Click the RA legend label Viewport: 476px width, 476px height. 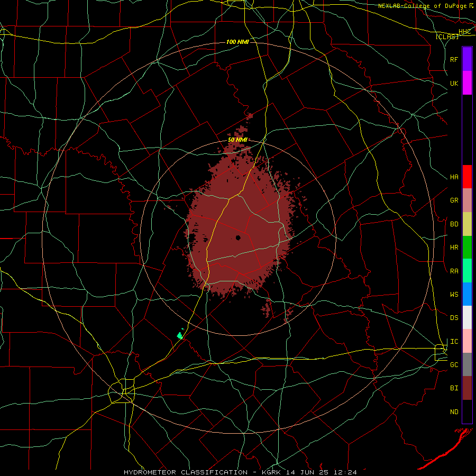coord(454,271)
